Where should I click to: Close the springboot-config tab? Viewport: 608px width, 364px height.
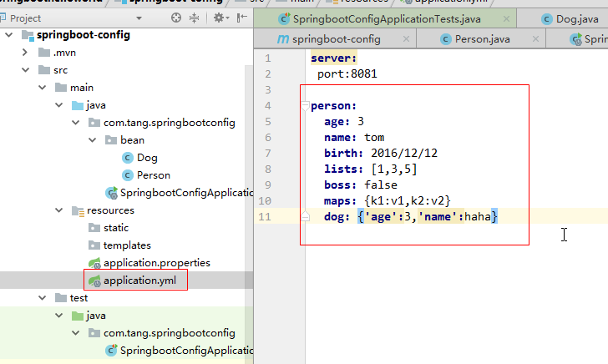pyautogui.click(x=406, y=38)
